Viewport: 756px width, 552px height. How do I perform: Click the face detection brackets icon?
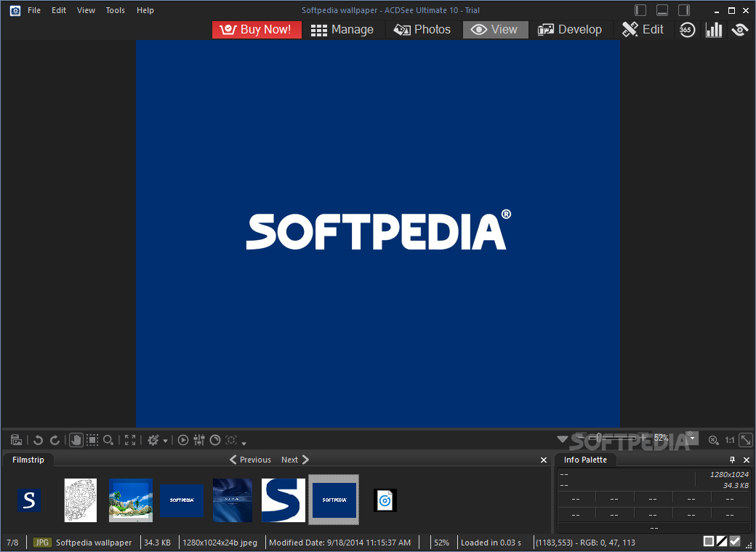coord(231,440)
